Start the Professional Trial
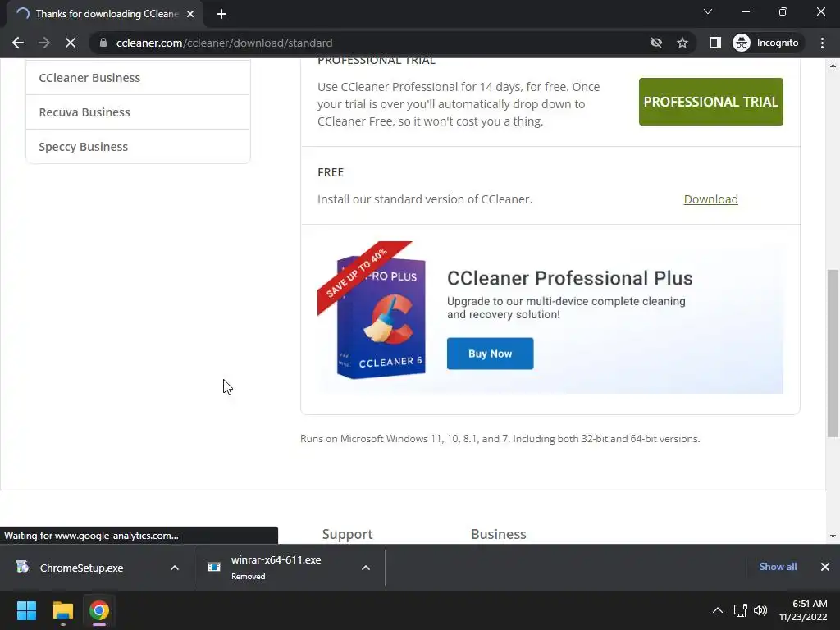This screenshot has width=840, height=630. click(x=711, y=102)
